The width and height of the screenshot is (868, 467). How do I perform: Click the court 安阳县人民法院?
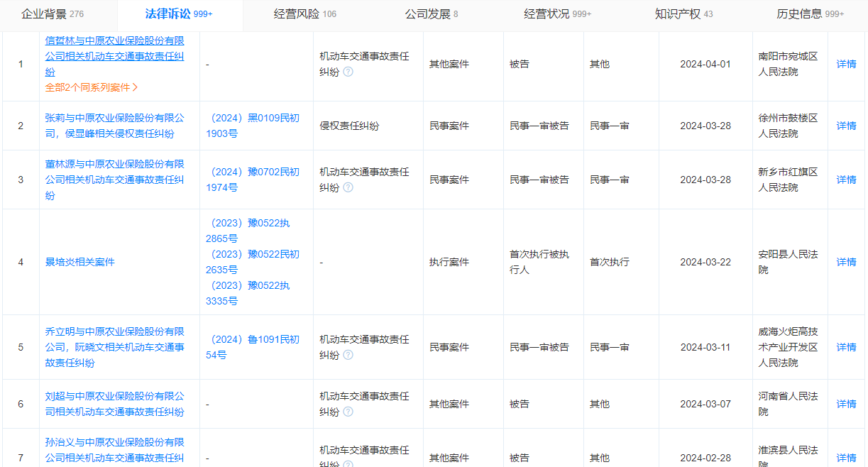pos(788,262)
